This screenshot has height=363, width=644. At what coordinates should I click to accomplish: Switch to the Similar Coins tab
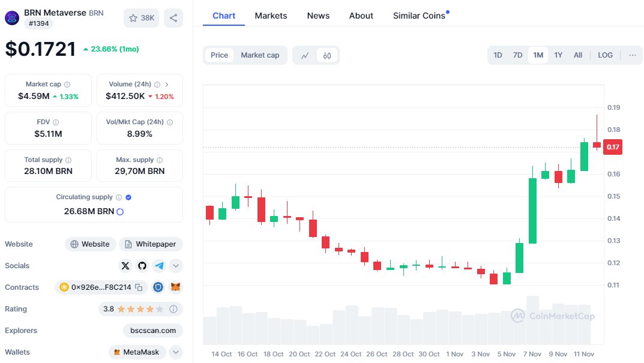click(x=419, y=16)
